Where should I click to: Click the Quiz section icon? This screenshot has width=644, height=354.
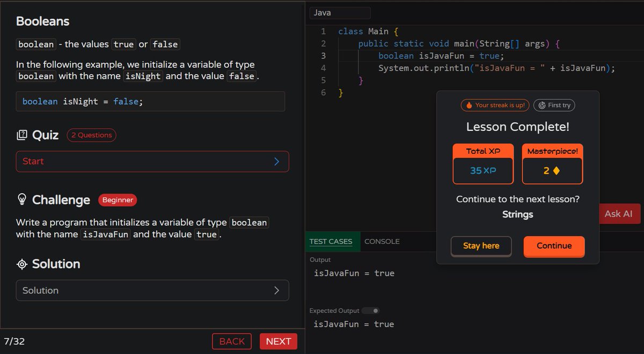pos(21,135)
